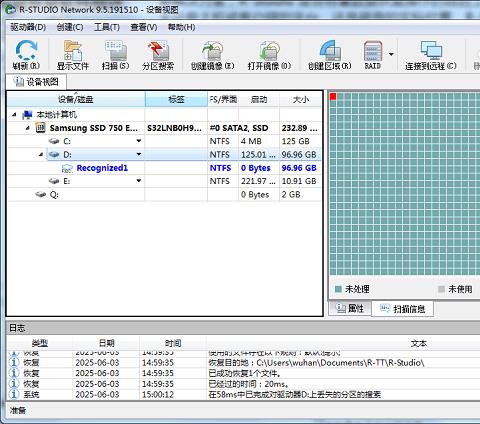Image resolution: width=480 pixels, height=424 pixels.
Task: Open the dropdown arrow on E: row
Action: coord(139,181)
